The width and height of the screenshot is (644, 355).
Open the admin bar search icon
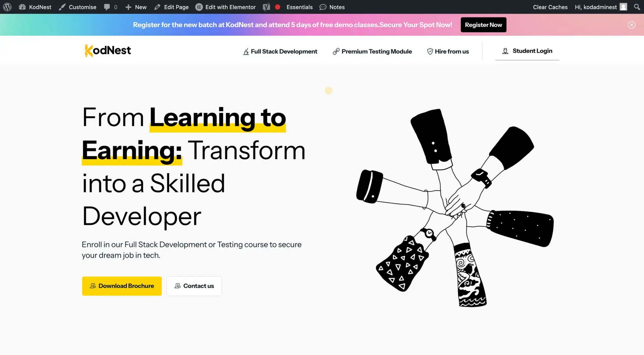(637, 7)
